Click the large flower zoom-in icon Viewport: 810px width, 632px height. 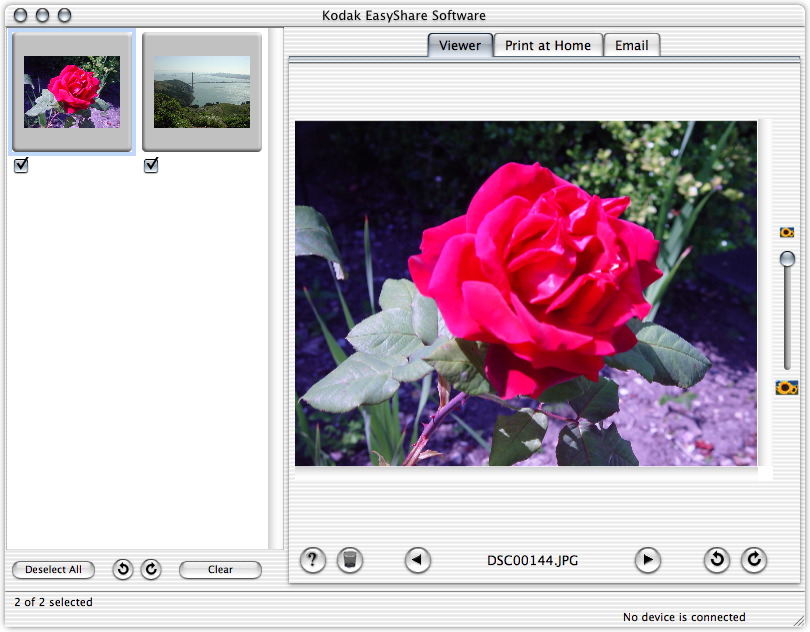coord(787,387)
